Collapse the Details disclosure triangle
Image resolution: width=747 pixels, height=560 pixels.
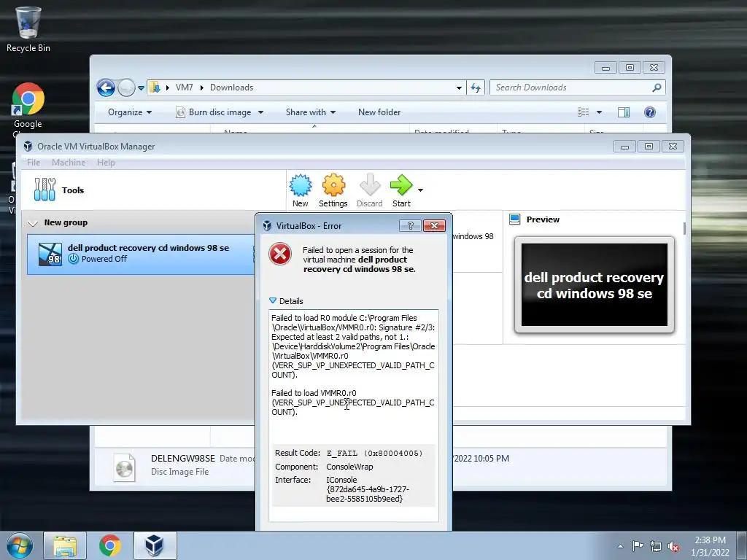tap(273, 300)
